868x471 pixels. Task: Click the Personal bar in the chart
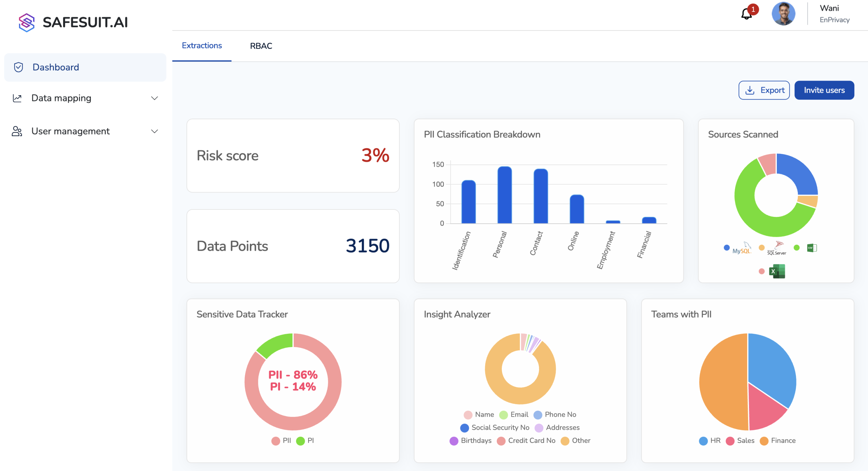pos(505,195)
